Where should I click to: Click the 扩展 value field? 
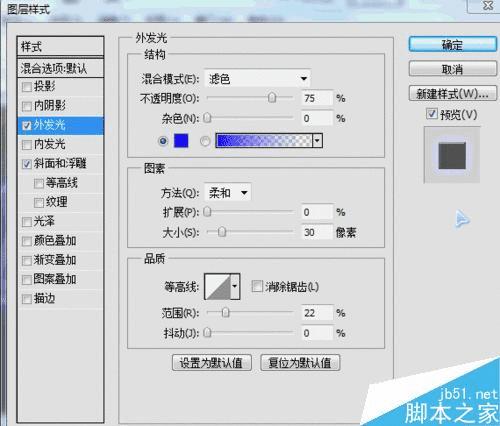pos(317,212)
